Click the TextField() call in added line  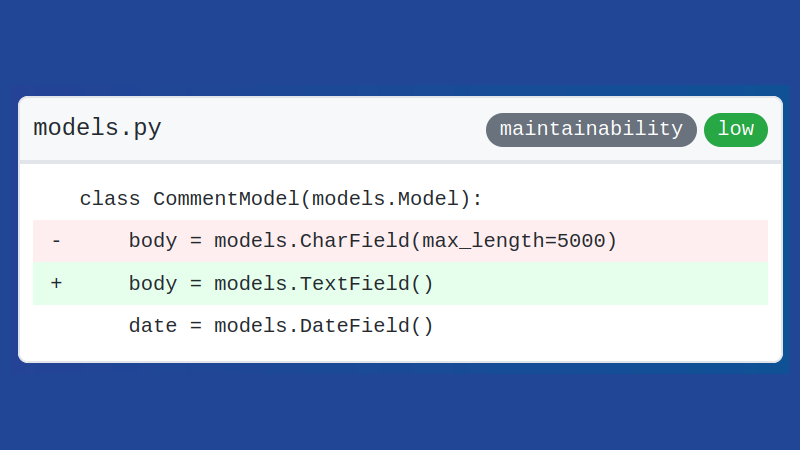[x=366, y=284]
